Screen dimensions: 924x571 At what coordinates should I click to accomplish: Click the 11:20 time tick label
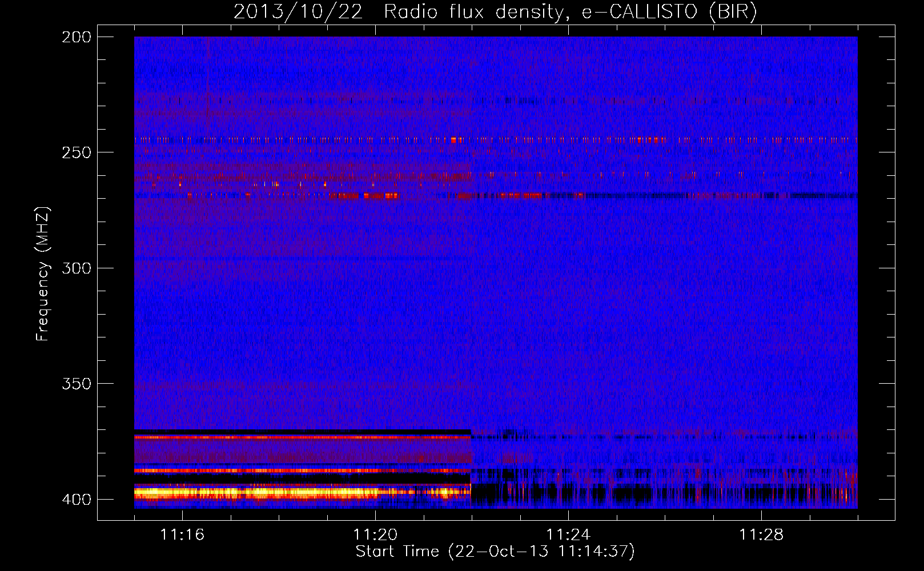375,535
